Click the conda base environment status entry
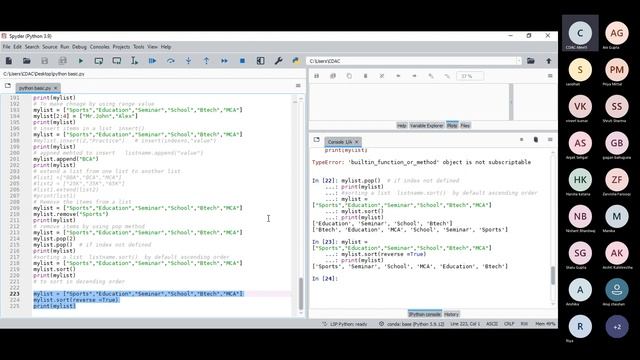 click(411, 324)
